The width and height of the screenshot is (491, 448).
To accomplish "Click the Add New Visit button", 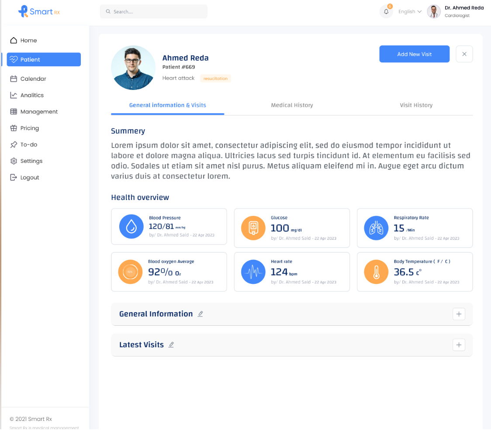I will 414,54.
